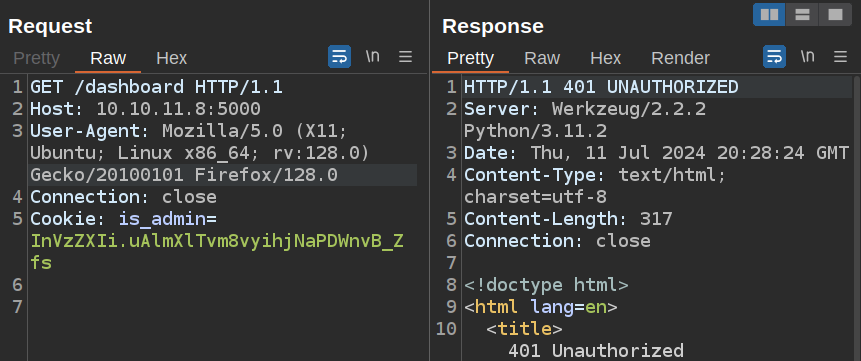This screenshot has width=861, height=361.
Task: Click the <html lang=en> tag line
Action: pos(541,307)
